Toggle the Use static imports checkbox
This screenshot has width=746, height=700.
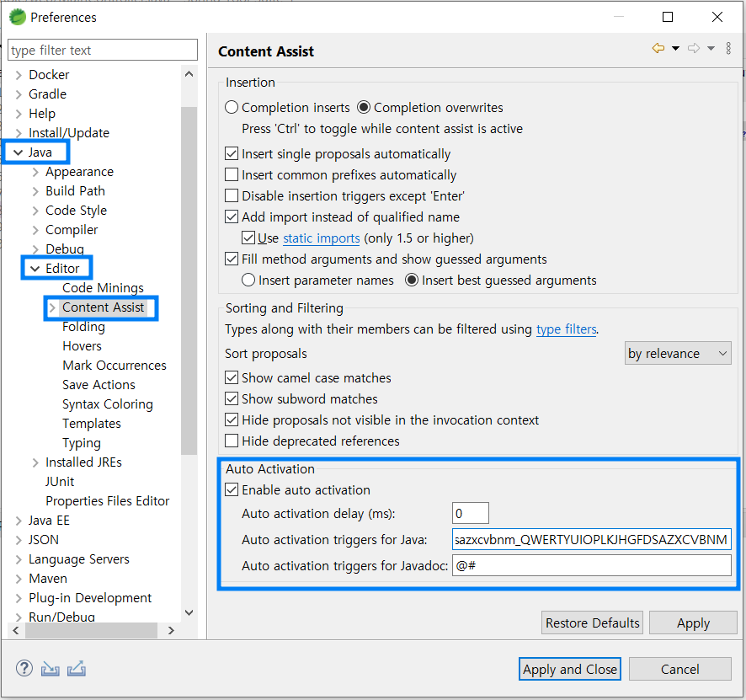(248, 238)
